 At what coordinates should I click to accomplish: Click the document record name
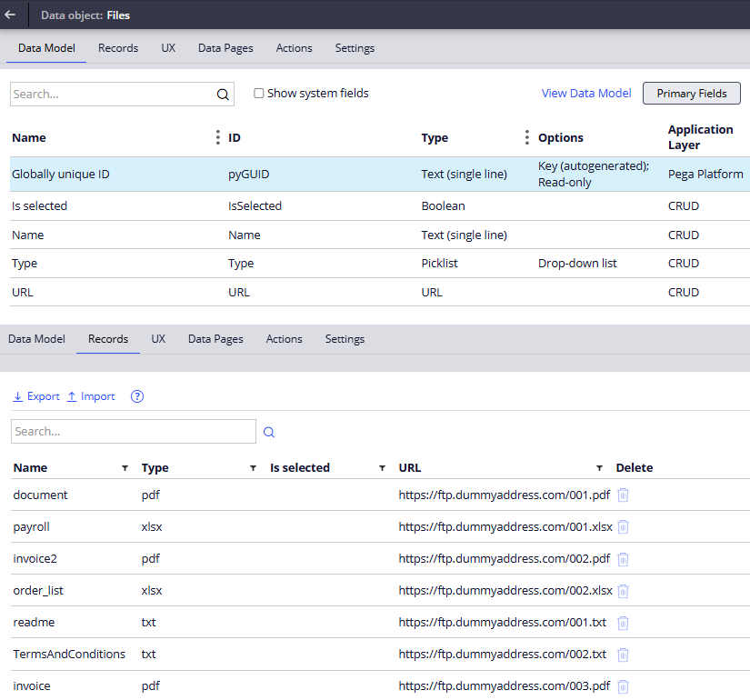(40, 495)
